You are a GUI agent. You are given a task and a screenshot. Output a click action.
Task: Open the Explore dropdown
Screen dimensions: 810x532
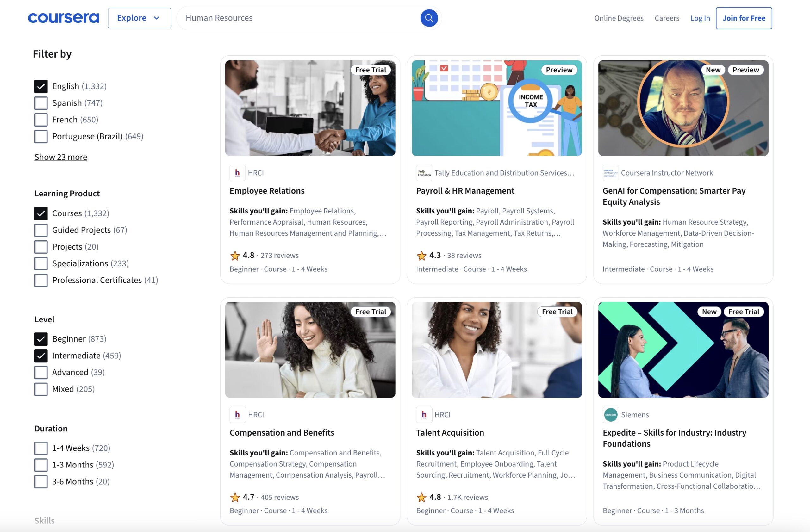(x=139, y=18)
